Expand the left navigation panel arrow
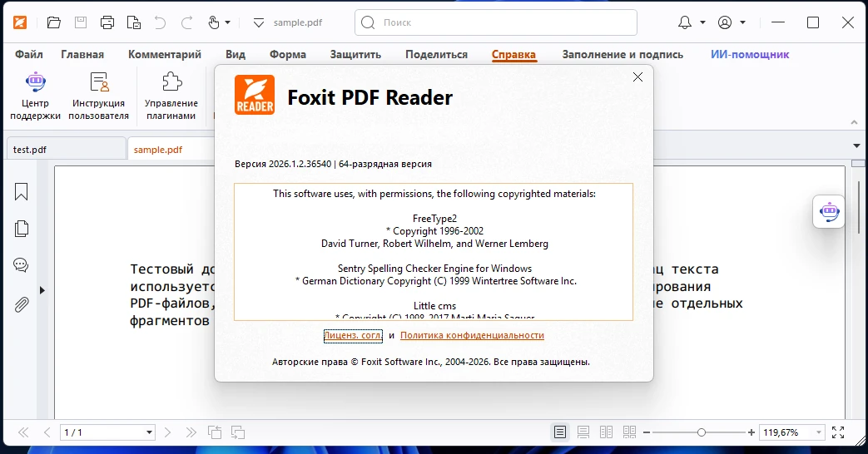The width and height of the screenshot is (868, 454). (42, 290)
